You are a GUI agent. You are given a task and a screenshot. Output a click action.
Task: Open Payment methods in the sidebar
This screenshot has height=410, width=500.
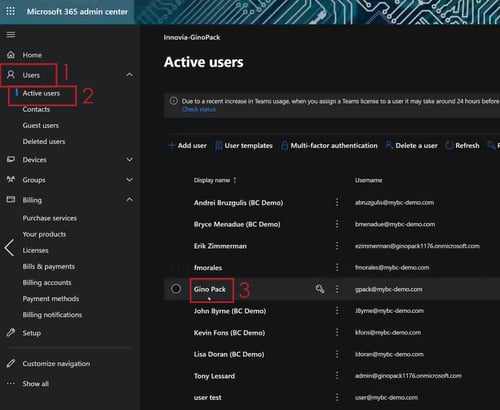click(51, 299)
